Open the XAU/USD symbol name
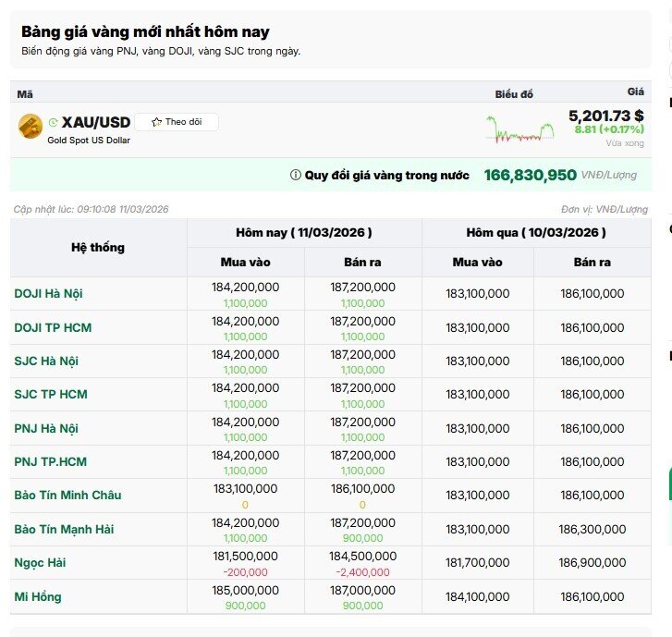 pyautogui.click(x=96, y=122)
